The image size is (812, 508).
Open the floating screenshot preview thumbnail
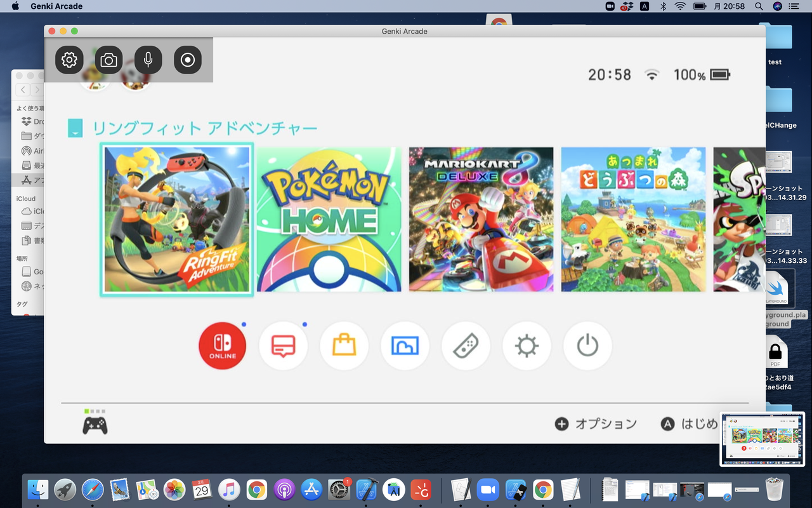coord(762,439)
